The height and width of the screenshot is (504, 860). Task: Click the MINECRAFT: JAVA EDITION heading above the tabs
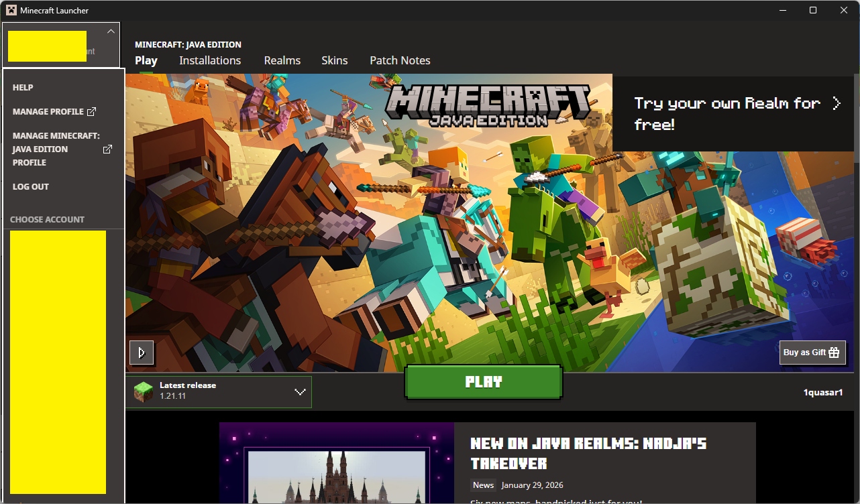coord(188,45)
